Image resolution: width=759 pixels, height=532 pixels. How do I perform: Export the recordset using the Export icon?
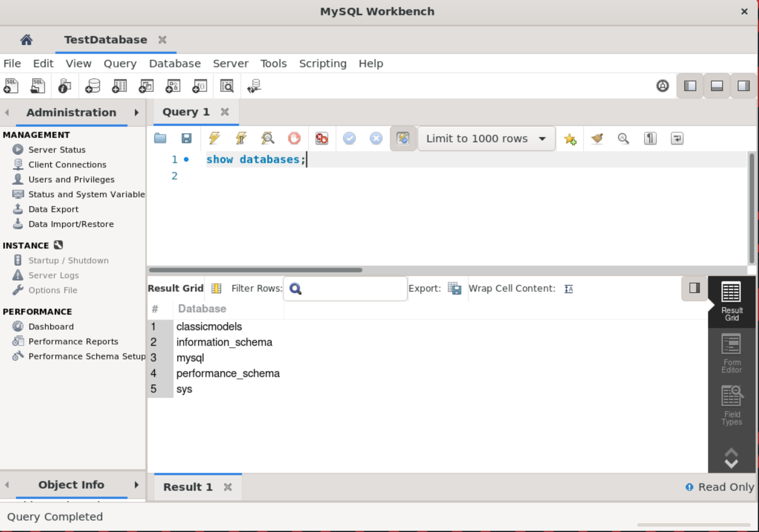coord(454,289)
